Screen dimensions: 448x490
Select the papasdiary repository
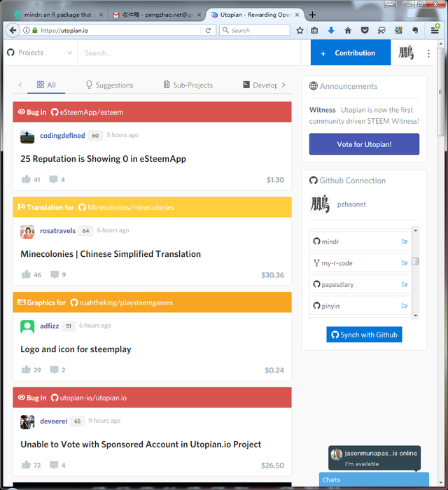[360, 284]
